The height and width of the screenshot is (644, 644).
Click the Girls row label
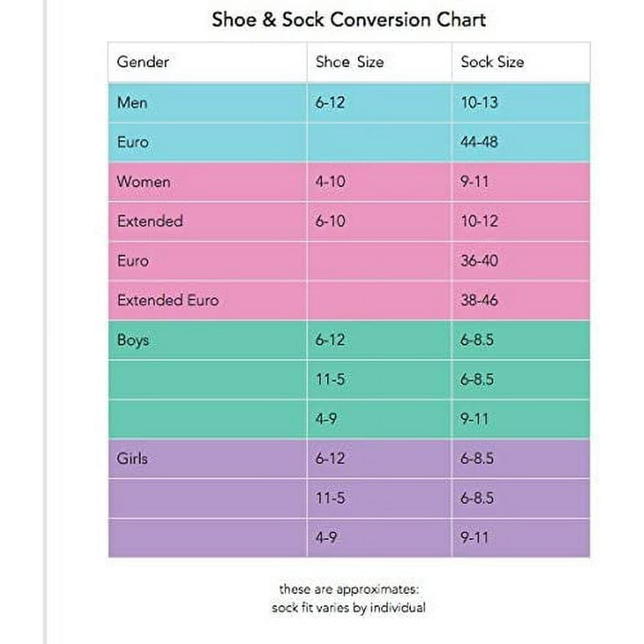click(x=132, y=459)
